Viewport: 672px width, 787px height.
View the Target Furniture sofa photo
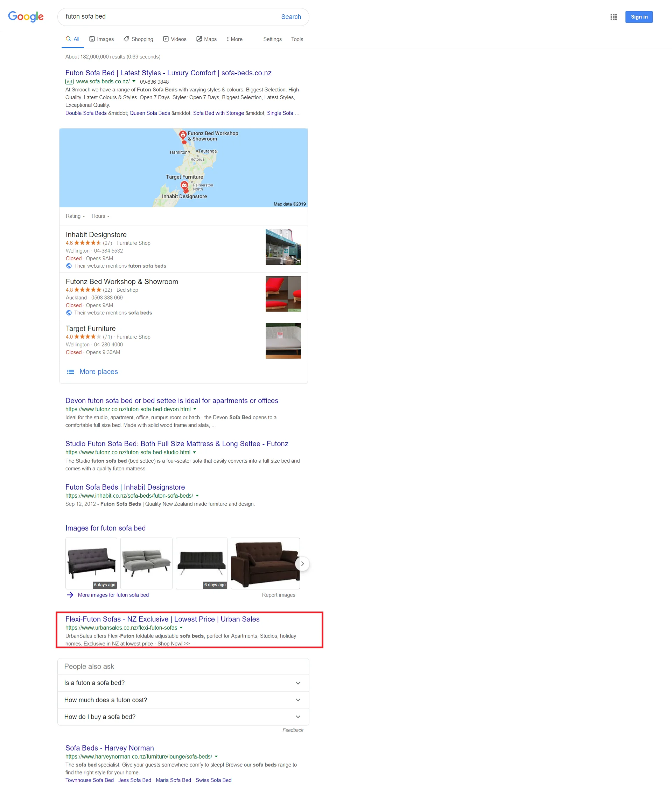(283, 341)
